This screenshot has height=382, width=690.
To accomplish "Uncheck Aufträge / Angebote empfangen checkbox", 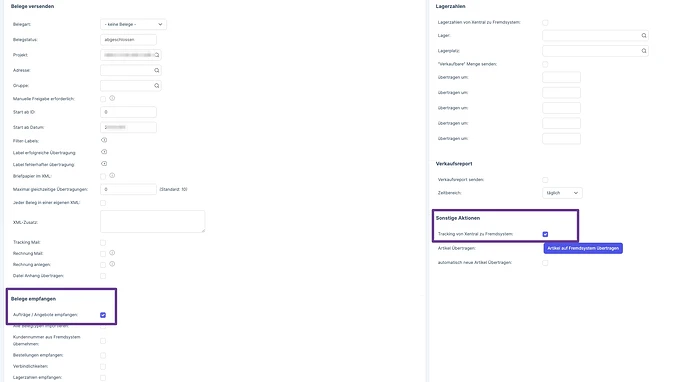I will tap(103, 315).
